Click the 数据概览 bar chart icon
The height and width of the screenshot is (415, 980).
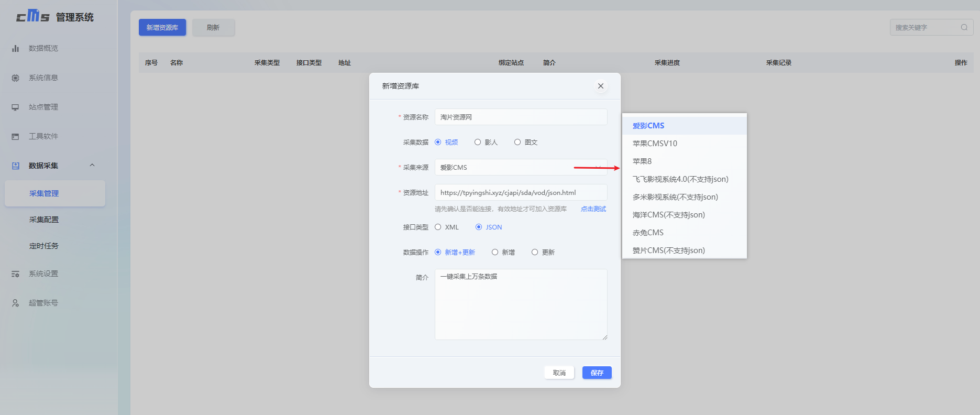(15, 48)
